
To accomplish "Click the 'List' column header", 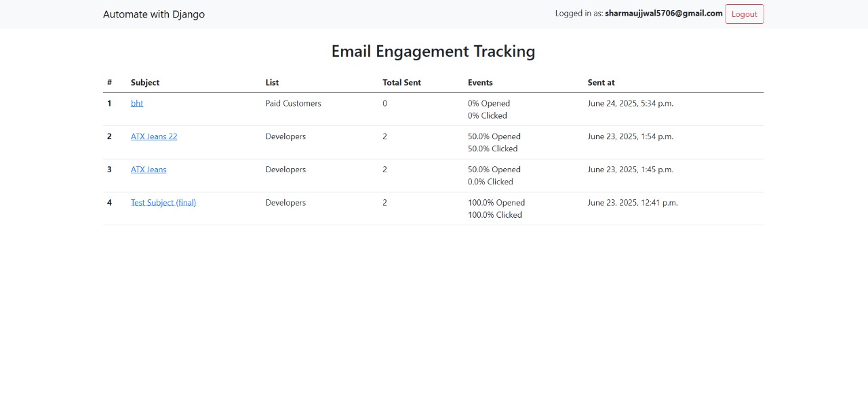I will click(x=272, y=83).
